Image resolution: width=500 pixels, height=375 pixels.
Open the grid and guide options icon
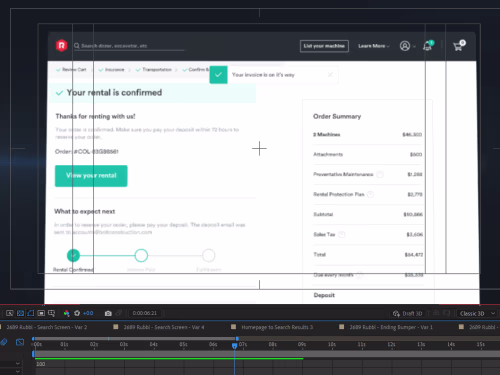tap(51, 313)
